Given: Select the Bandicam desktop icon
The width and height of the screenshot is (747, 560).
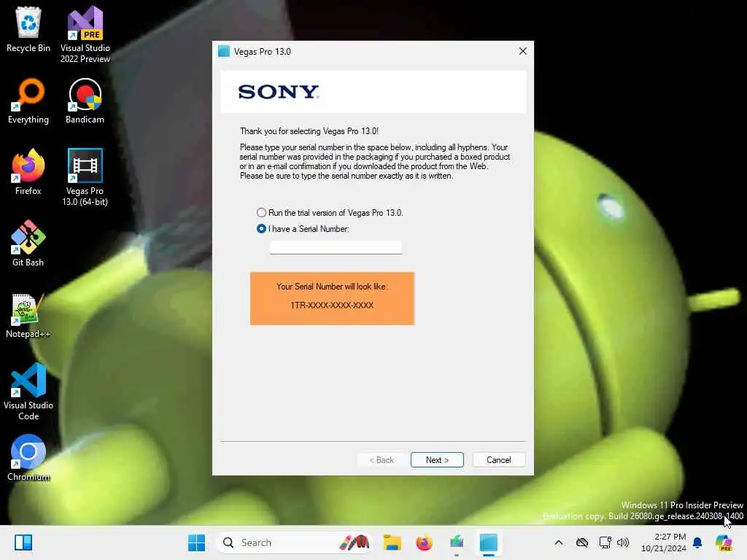Looking at the screenshot, I should tap(85, 101).
